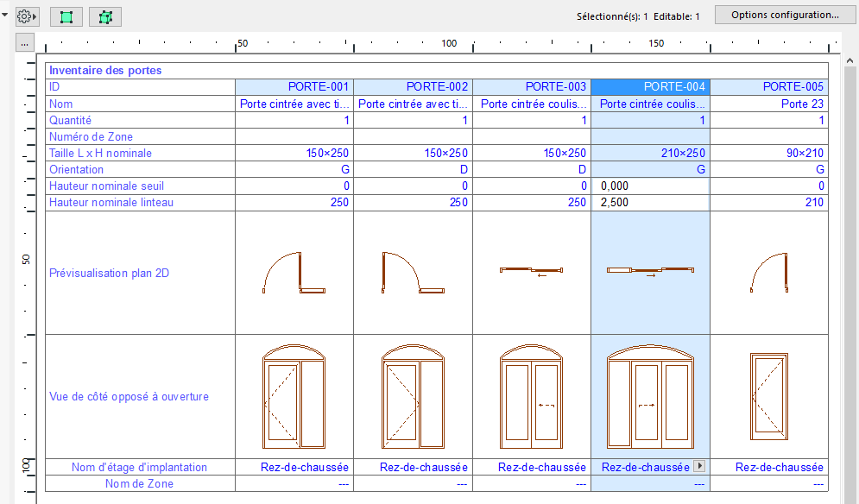Open the Rez-de-chaussée dropdown arrow for PORTE-004
The width and height of the screenshot is (859, 504).
click(x=699, y=467)
